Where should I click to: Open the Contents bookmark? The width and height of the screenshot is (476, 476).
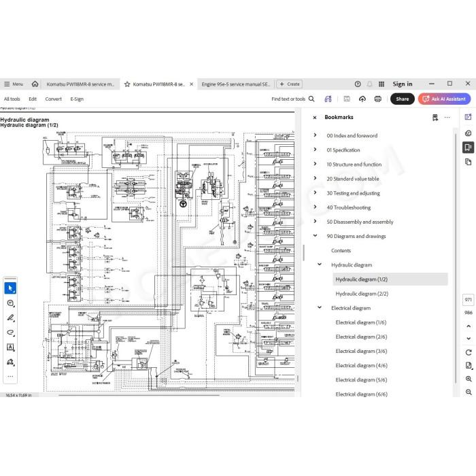point(341,250)
